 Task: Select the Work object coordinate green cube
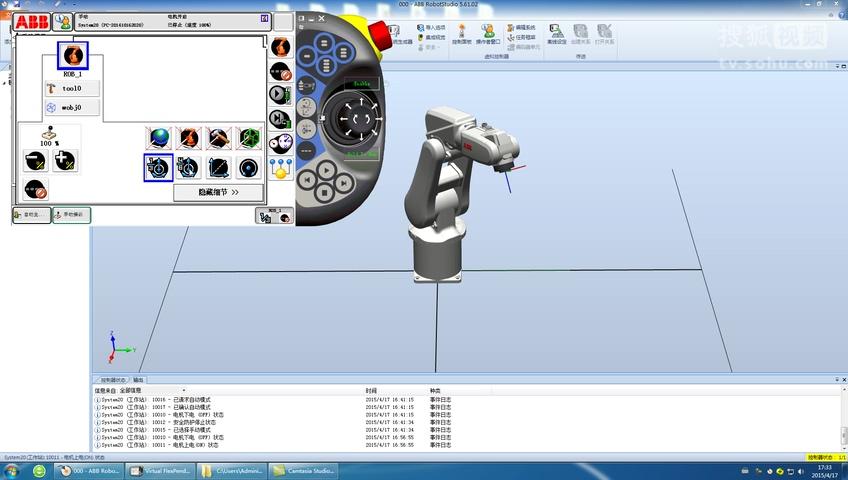coord(249,138)
